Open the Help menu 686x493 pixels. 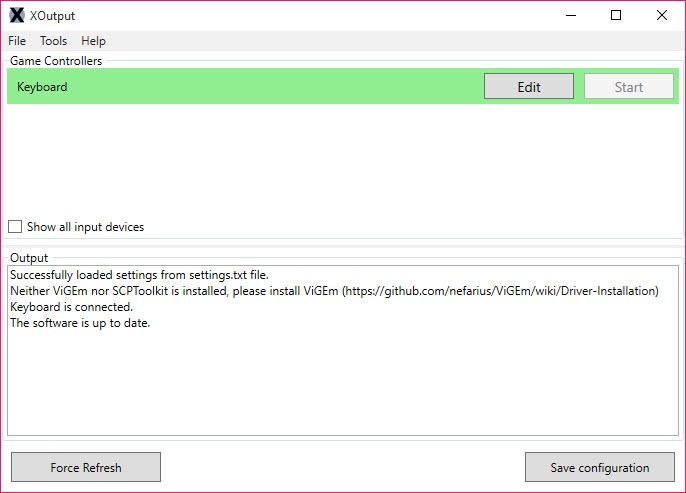93,41
